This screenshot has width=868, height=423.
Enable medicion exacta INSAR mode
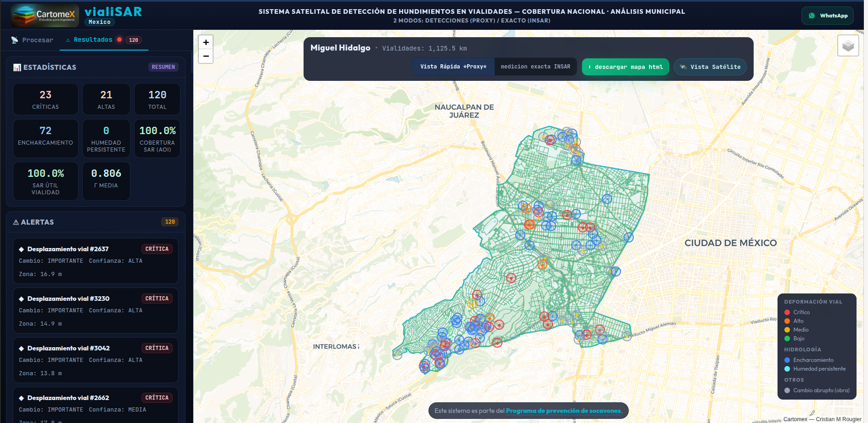coord(535,66)
